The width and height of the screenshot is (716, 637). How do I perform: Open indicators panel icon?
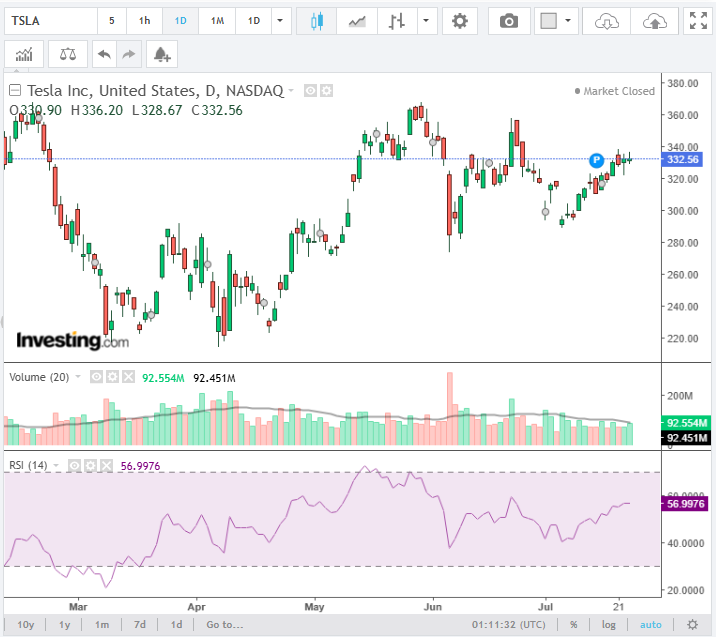tap(24, 54)
